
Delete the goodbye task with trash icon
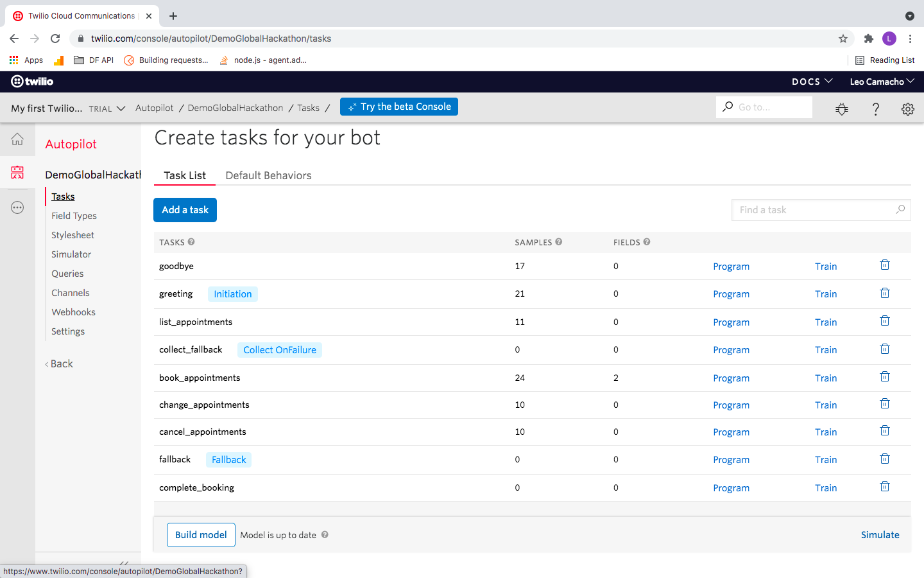point(884,265)
